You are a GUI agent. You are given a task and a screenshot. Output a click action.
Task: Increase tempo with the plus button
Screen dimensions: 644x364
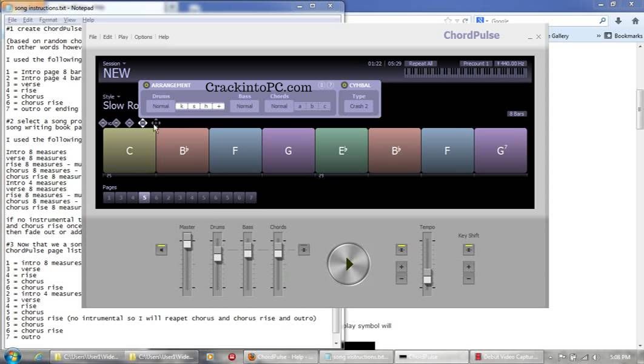coord(401,267)
